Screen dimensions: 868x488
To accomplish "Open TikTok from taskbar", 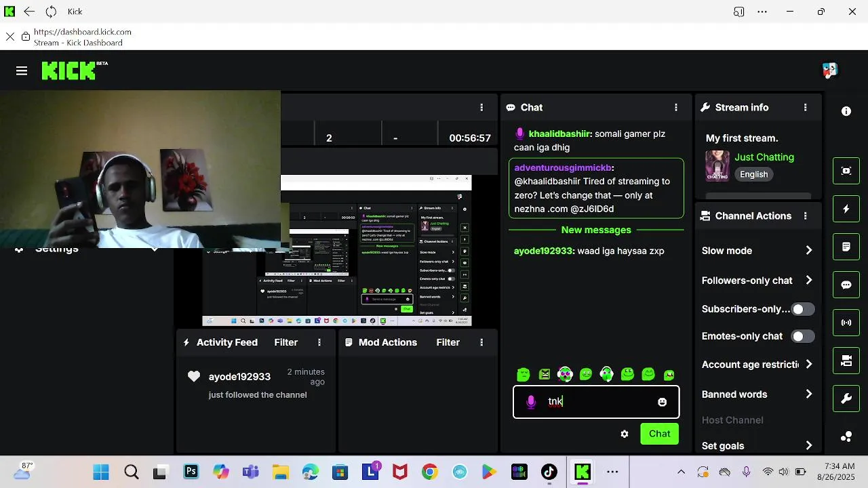I will click(549, 472).
